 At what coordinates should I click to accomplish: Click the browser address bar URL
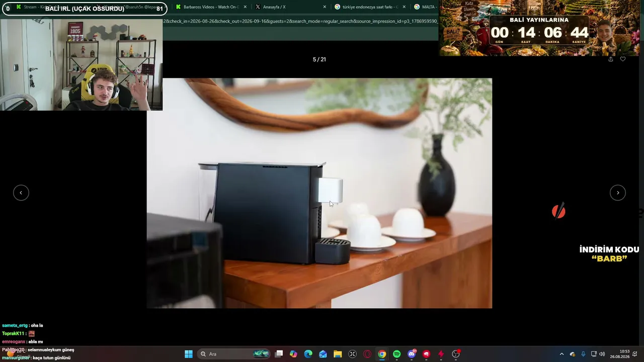[x=300, y=21]
